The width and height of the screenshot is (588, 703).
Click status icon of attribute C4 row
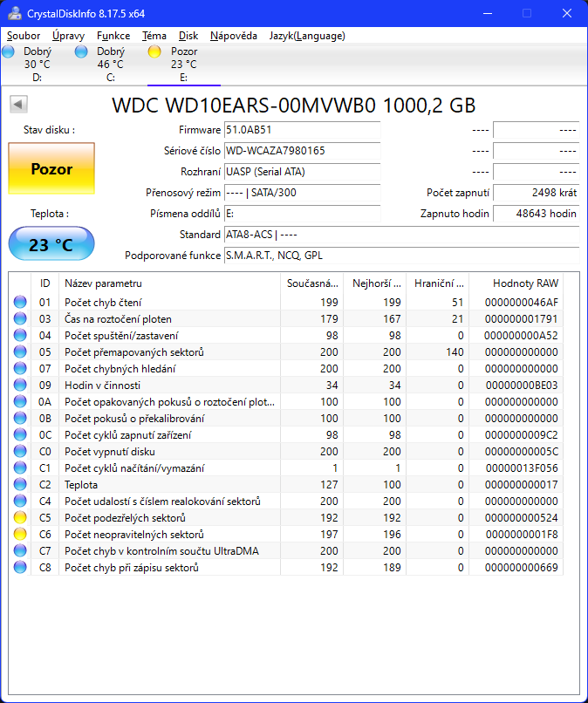click(x=20, y=502)
